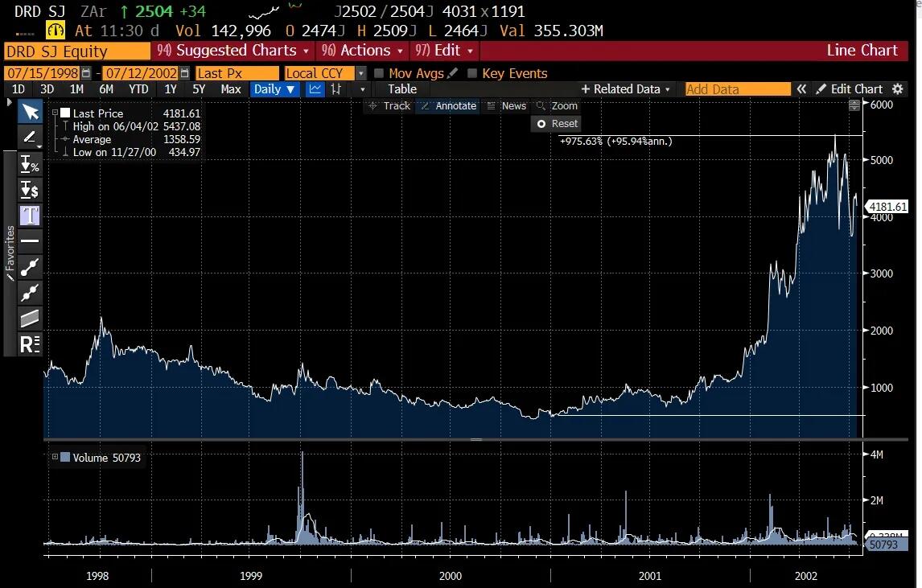Select the arrow pointer tool
Screen dimensions: 922x588
[x=30, y=112]
